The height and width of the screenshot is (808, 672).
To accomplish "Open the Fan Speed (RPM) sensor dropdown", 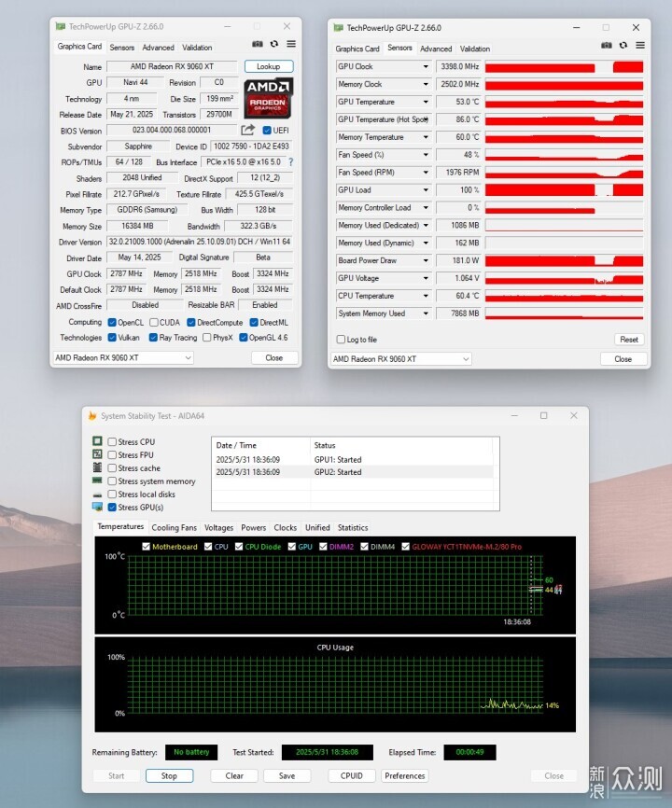I will [426, 172].
